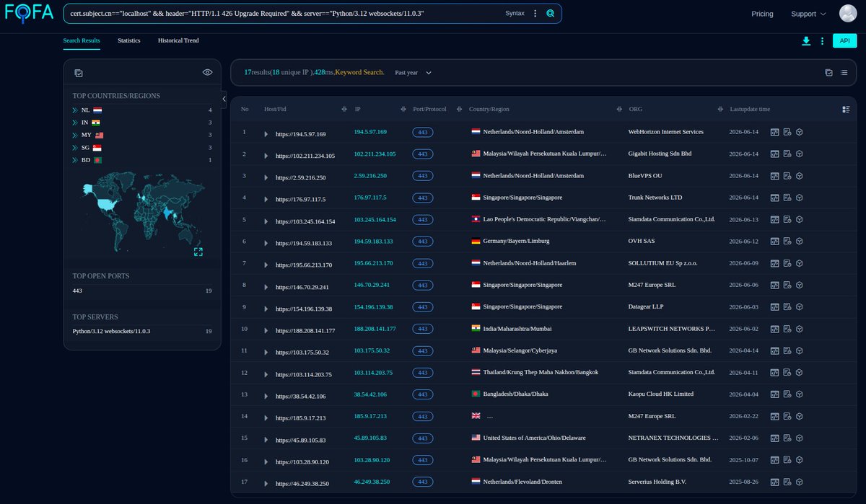Open column settings icon in table header
Image resolution: width=866 pixels, height=504 pixels.
coord(846,110)
